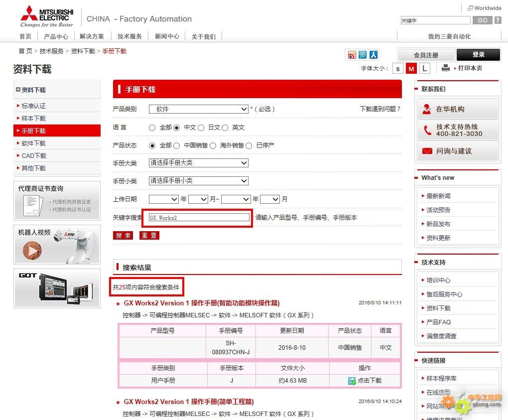
Task: Set font size to large (L)
Action: (x=425, y=68)
